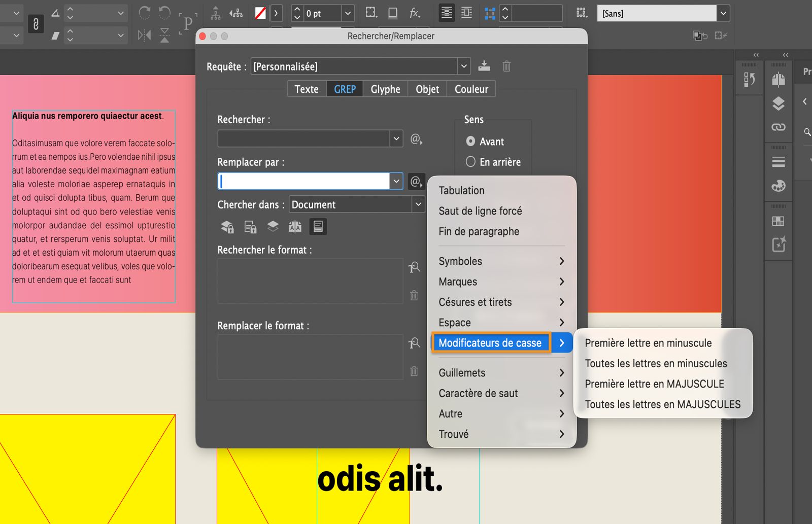Click the rotate 90° clockwise icon
The height and width of the screenshot is (524, 812).
click(x=145, y=13)
